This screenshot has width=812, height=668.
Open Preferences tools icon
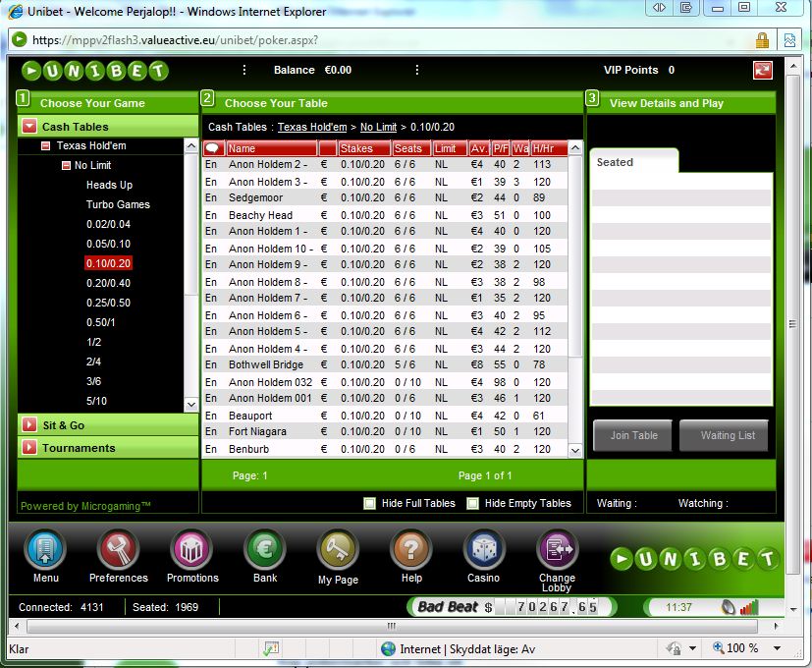pyautogui.click(x=118, y=549)
